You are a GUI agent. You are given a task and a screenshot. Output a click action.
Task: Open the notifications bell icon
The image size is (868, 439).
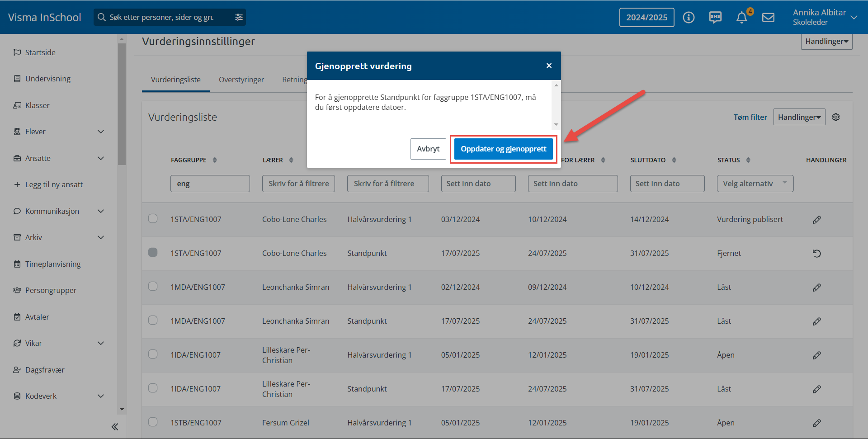click(x=741, y=18)
